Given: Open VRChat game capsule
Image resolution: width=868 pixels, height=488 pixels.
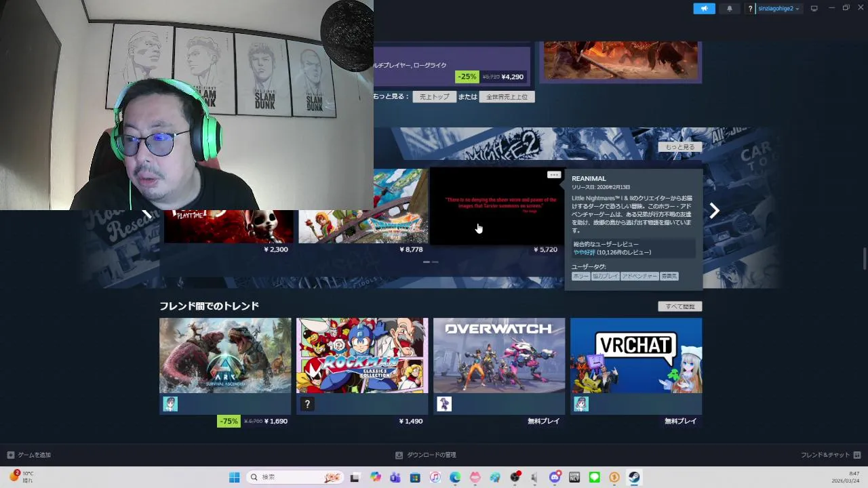Looking at the screenshot, I should click(x=636, y=356).
